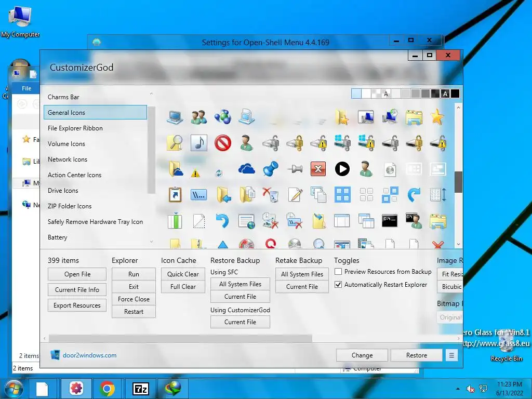
Task: Select the pencil edit note icon
Action: (295, 195)
